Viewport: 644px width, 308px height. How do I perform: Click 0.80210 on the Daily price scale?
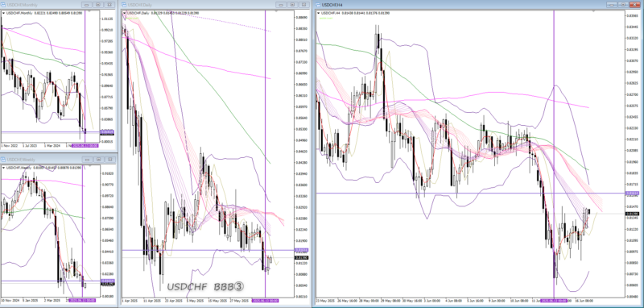pyautogui.click(x=302, y=296)
